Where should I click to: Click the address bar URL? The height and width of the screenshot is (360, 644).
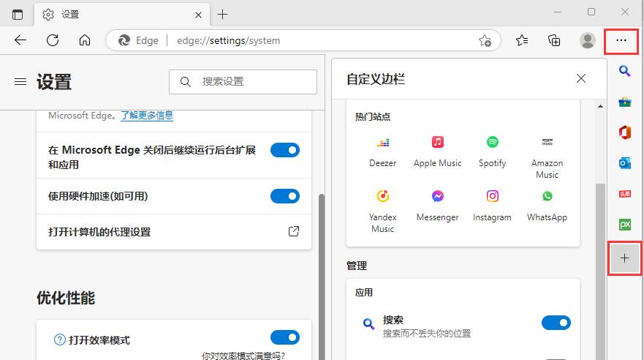(228, 41)
